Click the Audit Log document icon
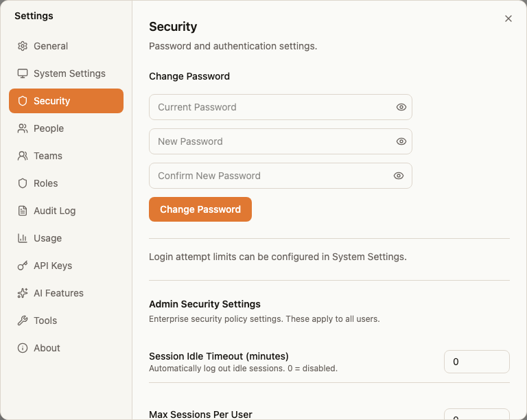527x420 pixels. pyautogui.click(x=23, y=211)
